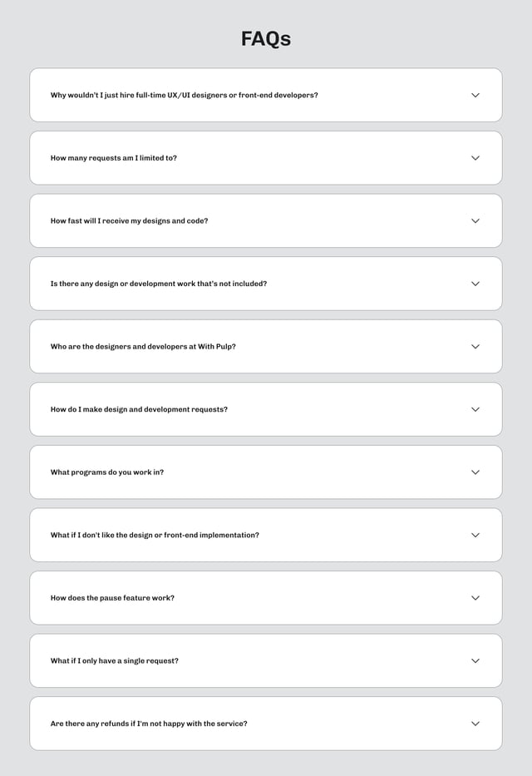
Task: Open 'What programs do you work in?' text
Action: 107,472
